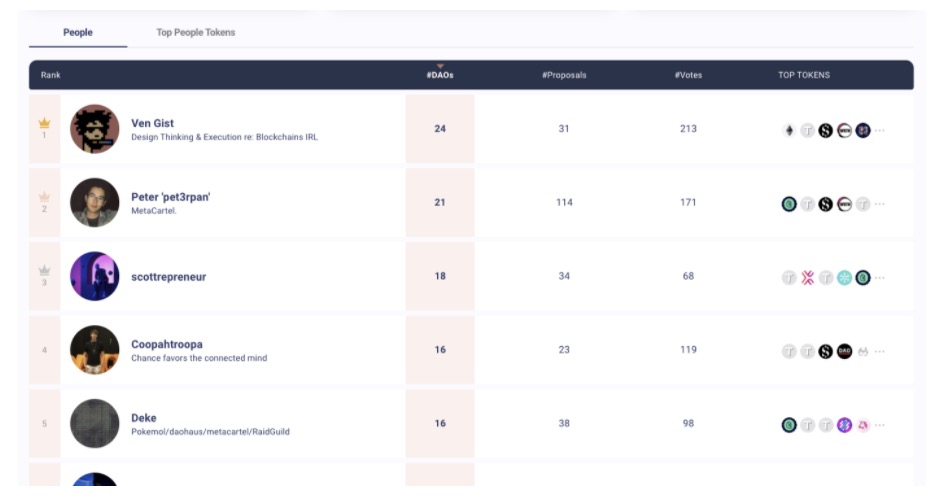
Task: Click the #DAOs value 21
Action: (440, 203)
